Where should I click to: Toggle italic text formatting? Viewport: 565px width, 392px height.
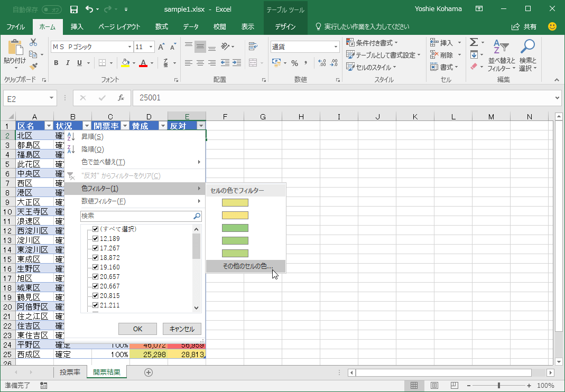68,63
